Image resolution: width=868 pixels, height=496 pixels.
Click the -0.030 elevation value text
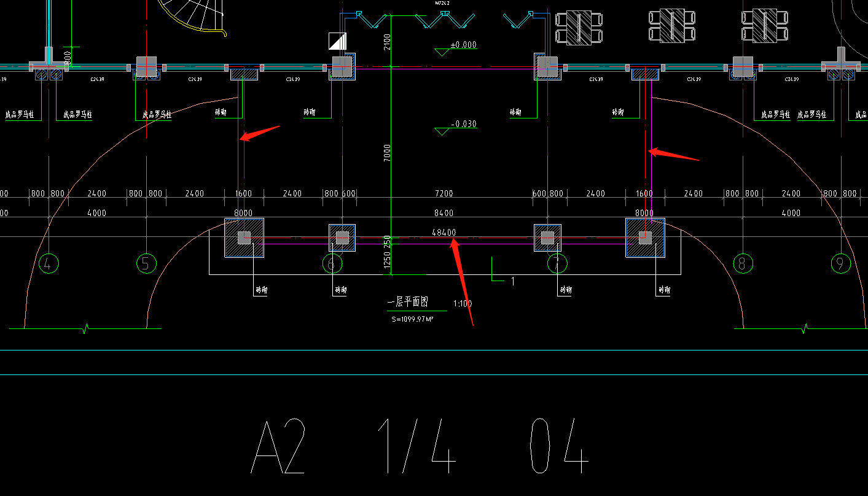click(x=464, y=124)
